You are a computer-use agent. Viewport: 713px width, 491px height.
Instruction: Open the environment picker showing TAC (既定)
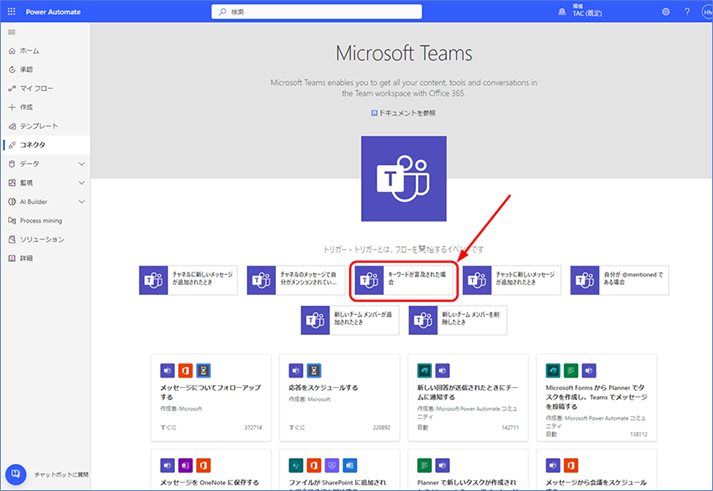[x=581, y=10]
